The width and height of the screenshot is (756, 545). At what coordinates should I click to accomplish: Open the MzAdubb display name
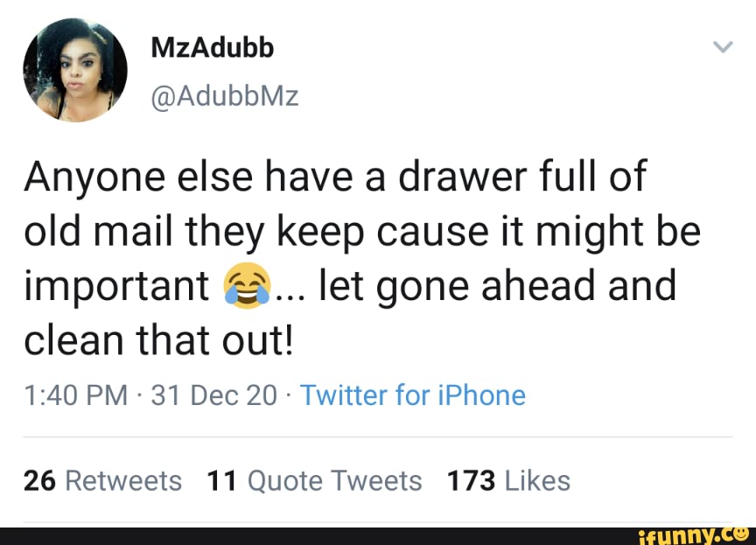click(213, 47)
